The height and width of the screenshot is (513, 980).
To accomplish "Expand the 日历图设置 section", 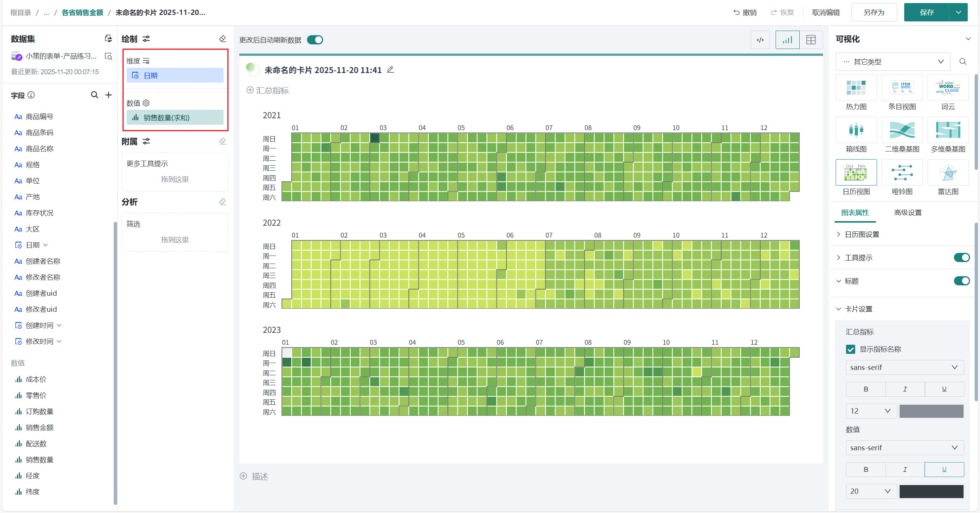I will 862,234.
